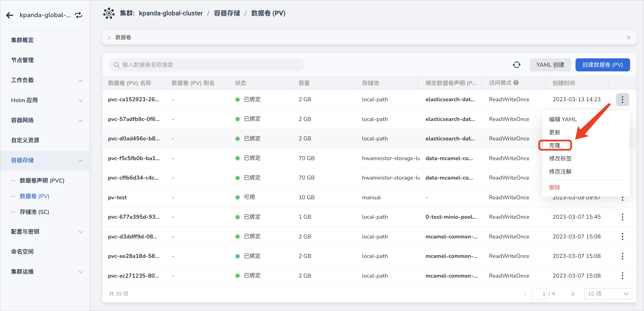Open volume pvc-f5c5fb0b-ba1...

(134, 158)
